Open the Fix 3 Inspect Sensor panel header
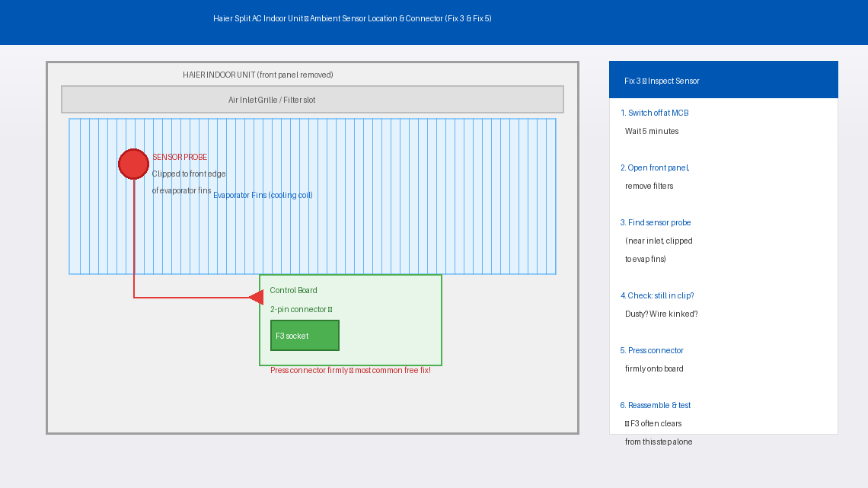Image resolution: width=868 pixels, height=488 pixels. coord(723,80)
